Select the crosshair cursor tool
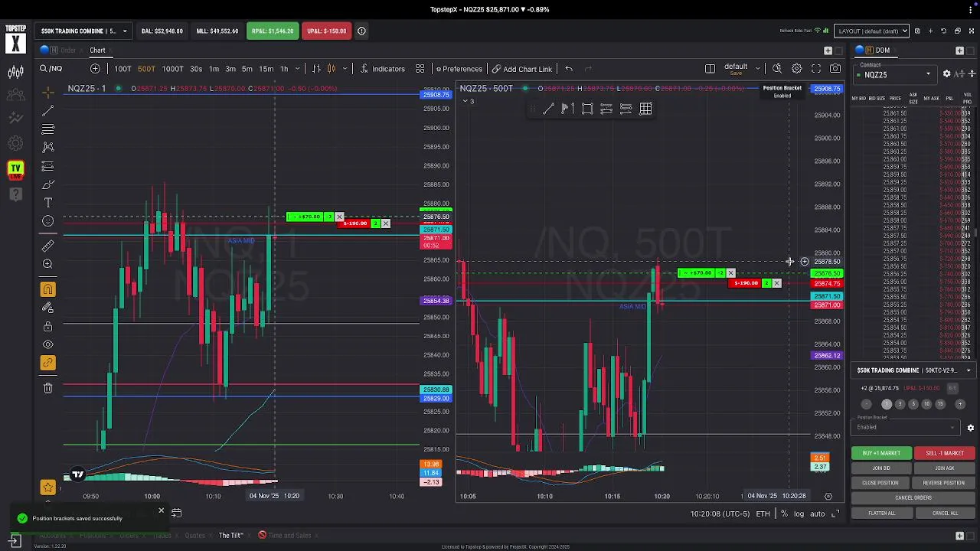The height and width of the screenshot is (551, 980). 47,92
